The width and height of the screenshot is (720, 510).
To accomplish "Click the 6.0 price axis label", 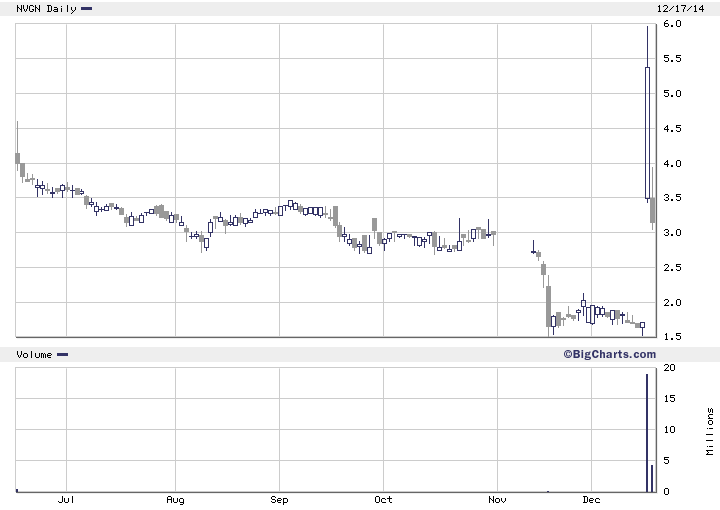I will (672, 24).
